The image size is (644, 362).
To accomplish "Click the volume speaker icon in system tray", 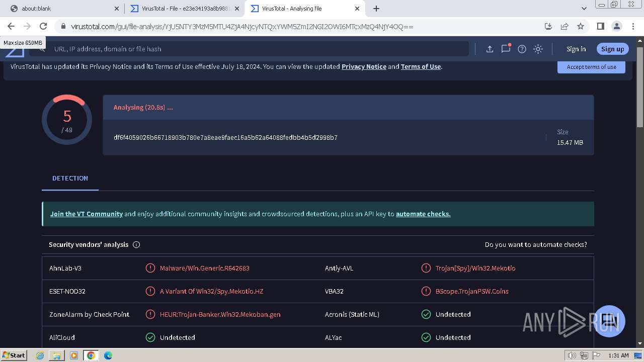I will [572, 355].
